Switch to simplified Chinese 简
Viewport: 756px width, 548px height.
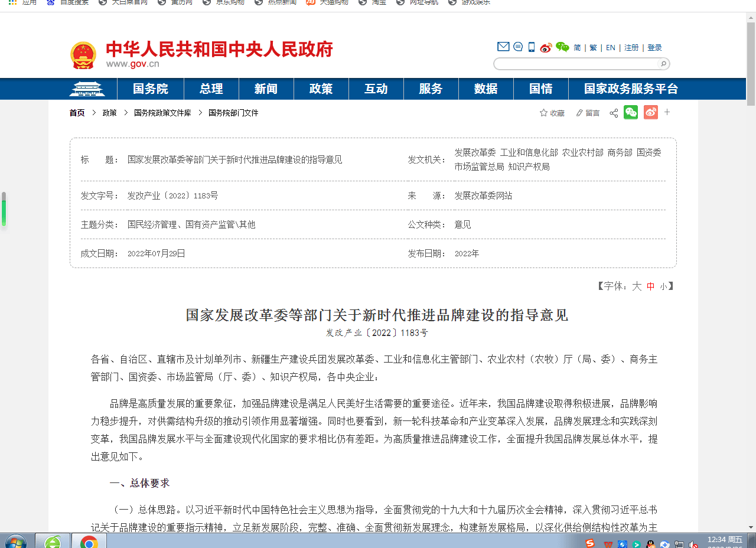[x=577, y=48]
